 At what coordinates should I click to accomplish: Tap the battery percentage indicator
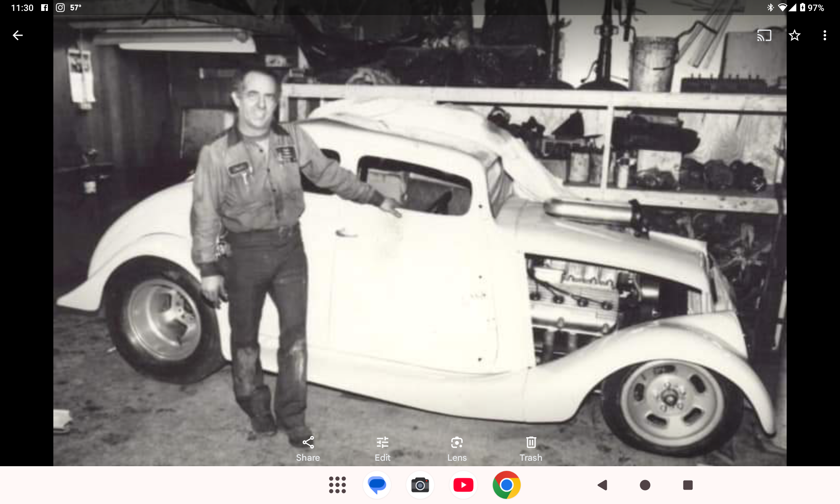click(816, 8)
